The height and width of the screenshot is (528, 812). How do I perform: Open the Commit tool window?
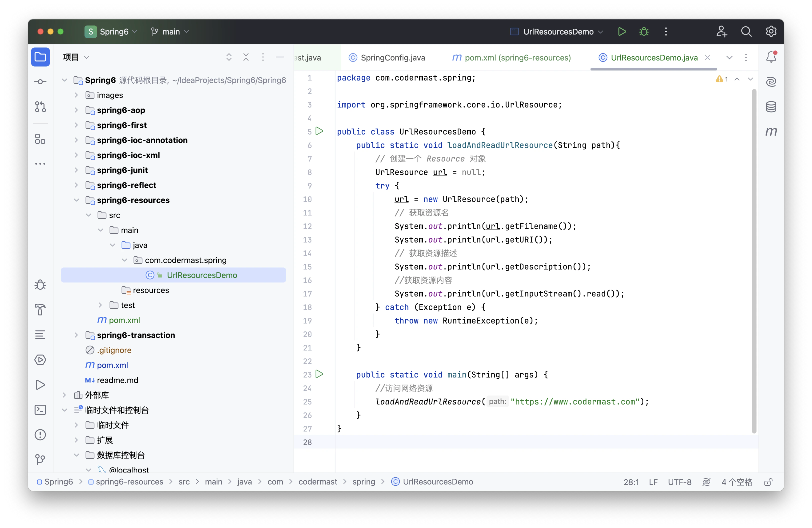pyautogui.click(x=40, y=82)
